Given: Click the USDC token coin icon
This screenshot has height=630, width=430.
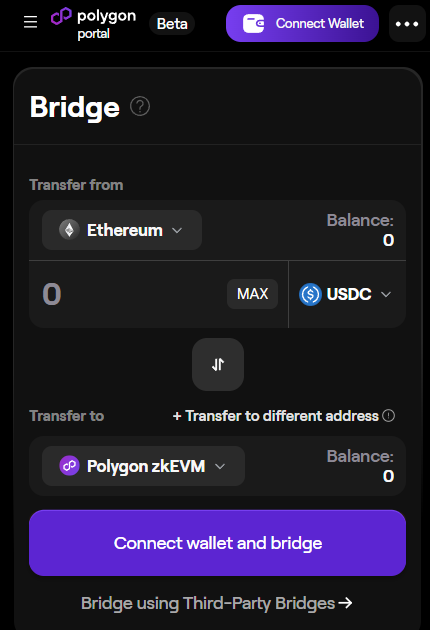Looking at the screenshot, I should pos(310,294).
